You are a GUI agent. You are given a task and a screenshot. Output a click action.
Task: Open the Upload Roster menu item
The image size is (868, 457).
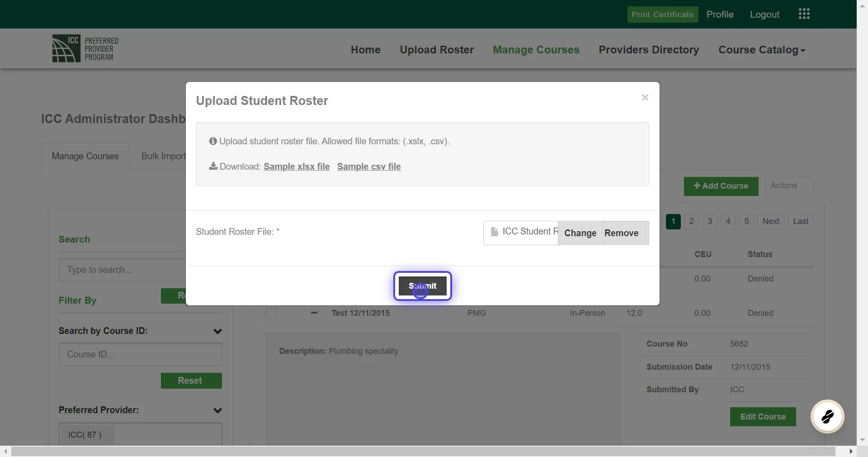click(437, 50)
